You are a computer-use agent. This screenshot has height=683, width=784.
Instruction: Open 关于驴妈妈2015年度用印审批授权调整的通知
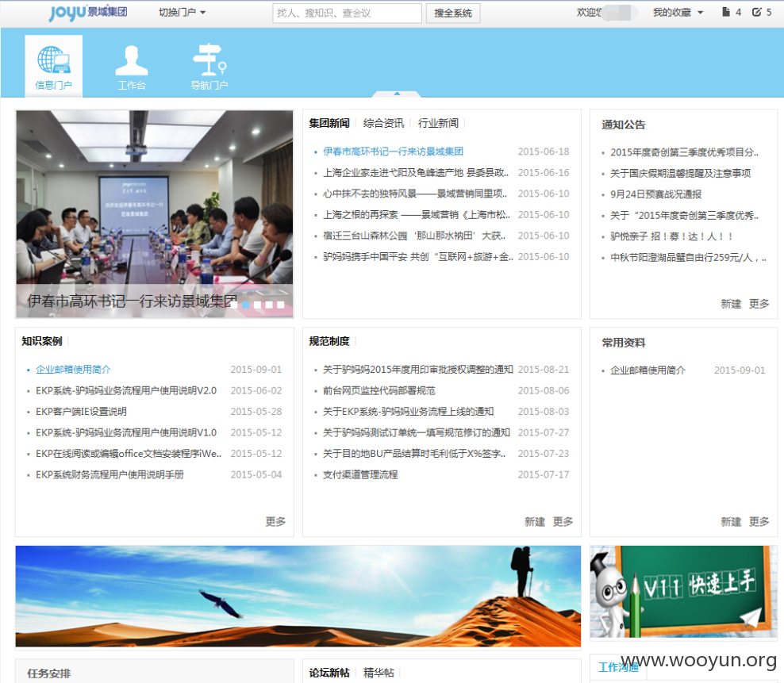[418, 370]
